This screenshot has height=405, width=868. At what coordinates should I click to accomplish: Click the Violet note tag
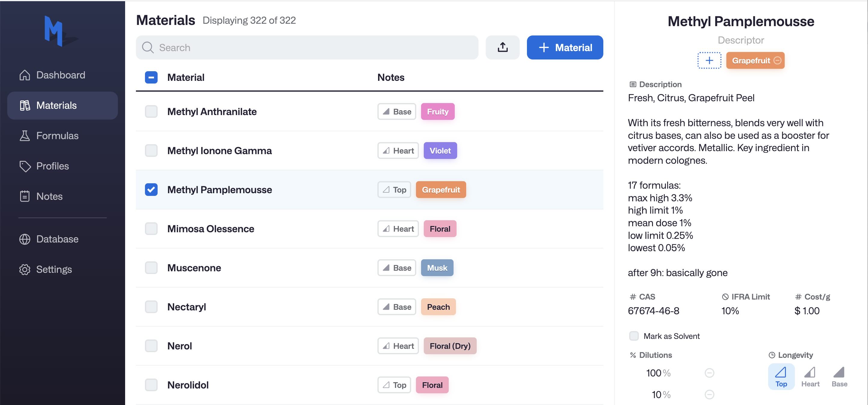point(440,151)
